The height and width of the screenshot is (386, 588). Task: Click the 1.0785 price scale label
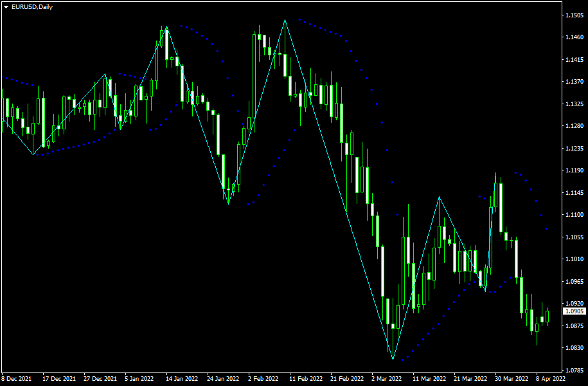[x=575, y=370]
